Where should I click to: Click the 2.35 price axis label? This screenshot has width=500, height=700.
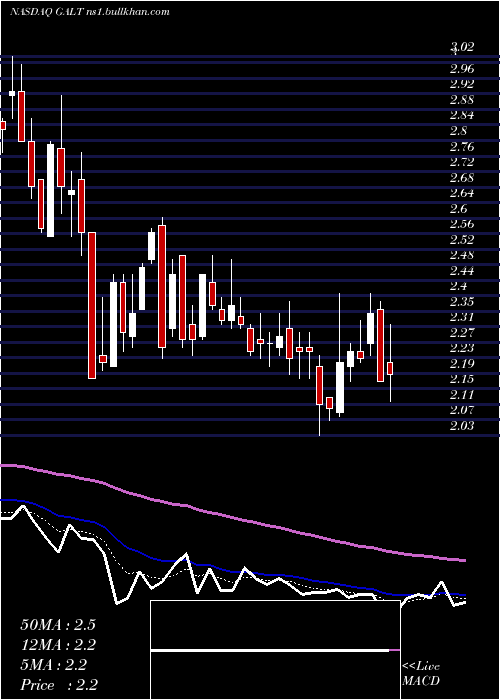tap(462, 302)
